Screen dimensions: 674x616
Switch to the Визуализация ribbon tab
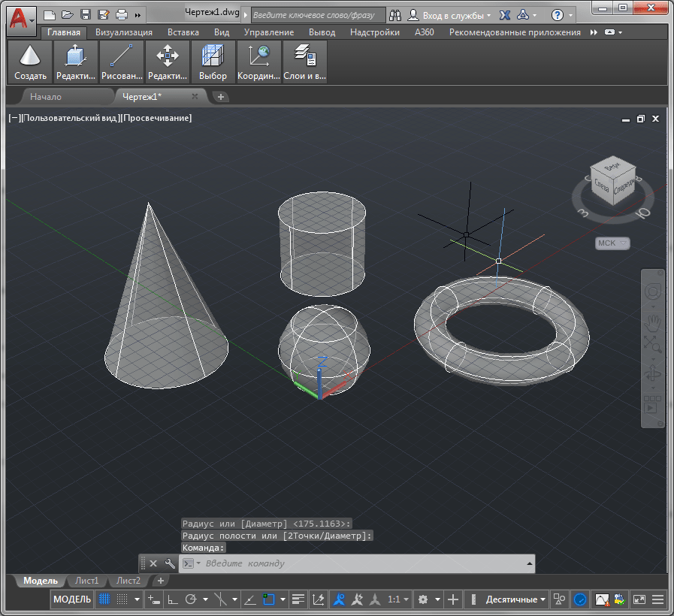click(x=123, y=32)
